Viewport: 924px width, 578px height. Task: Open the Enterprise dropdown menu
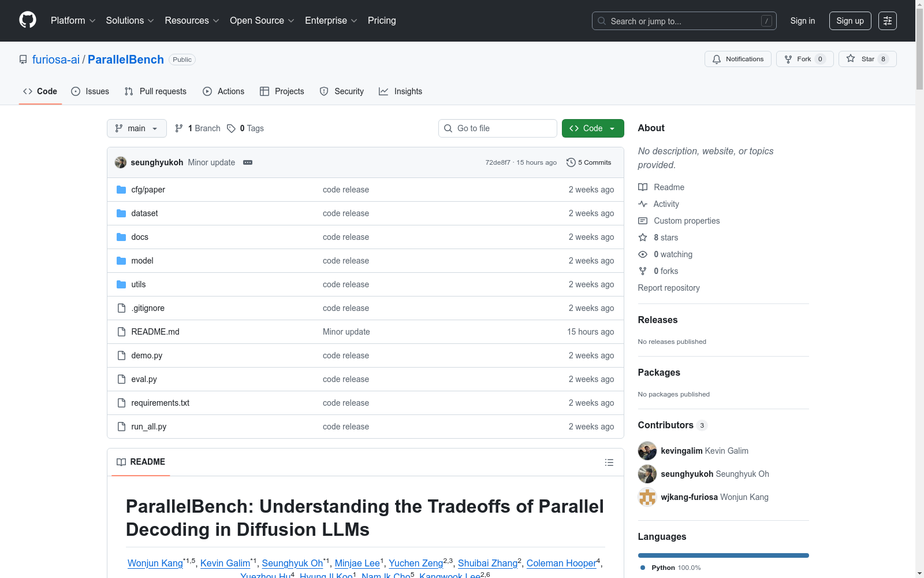coord(331,21)
